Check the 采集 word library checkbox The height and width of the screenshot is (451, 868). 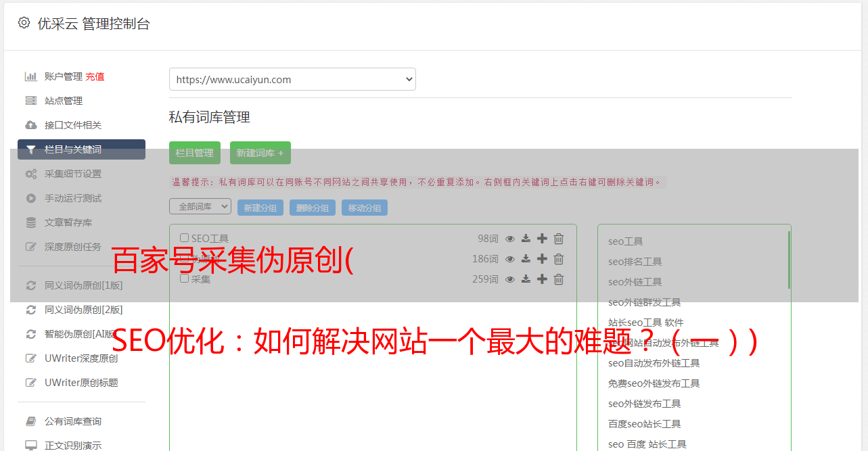coord(184,278)
